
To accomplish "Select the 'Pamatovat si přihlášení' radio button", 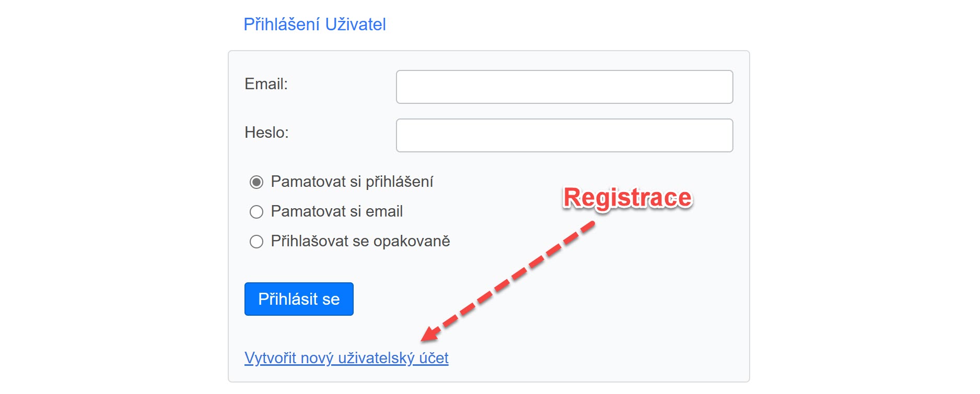I will coord(256,182).
